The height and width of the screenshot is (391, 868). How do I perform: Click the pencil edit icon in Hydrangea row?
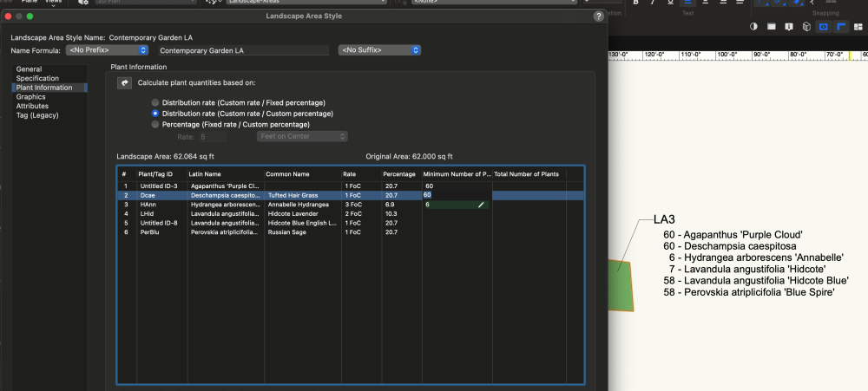pyautogui.click(x=480, y=205)
